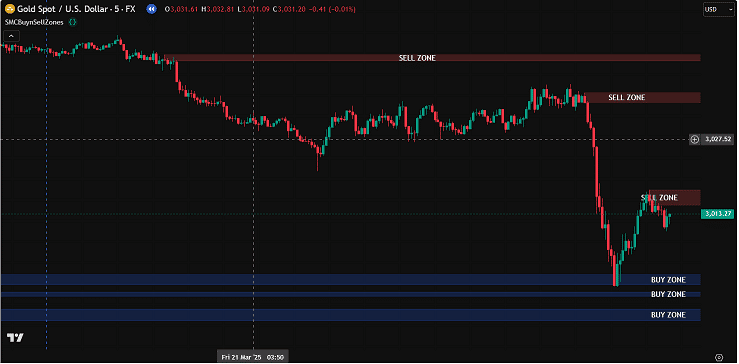Open chart settings gear icon
739x364 pixels.
[x=719, y=357]
